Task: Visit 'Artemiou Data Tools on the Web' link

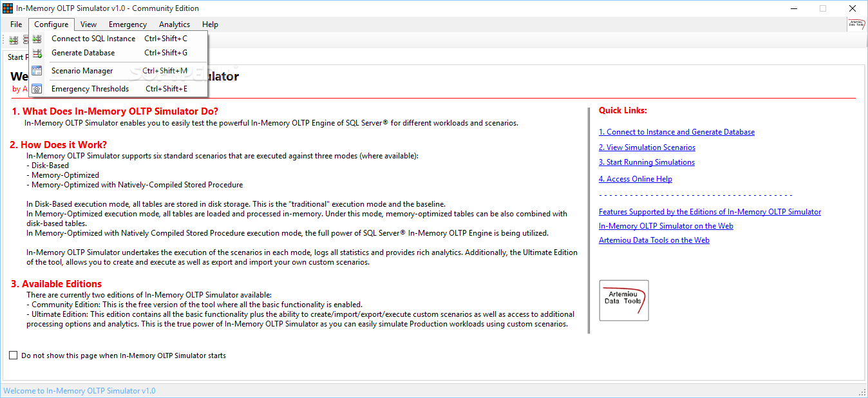Action: pos(654,240)
